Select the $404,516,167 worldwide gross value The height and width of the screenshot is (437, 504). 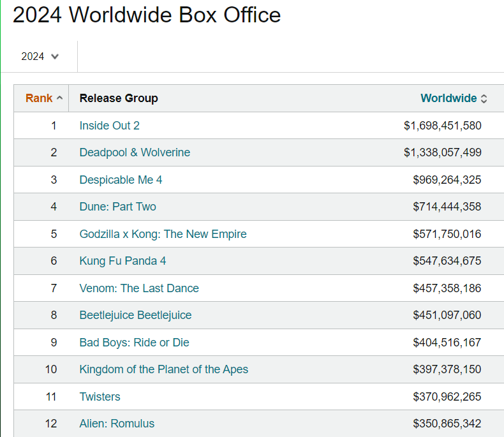point(447,343)
